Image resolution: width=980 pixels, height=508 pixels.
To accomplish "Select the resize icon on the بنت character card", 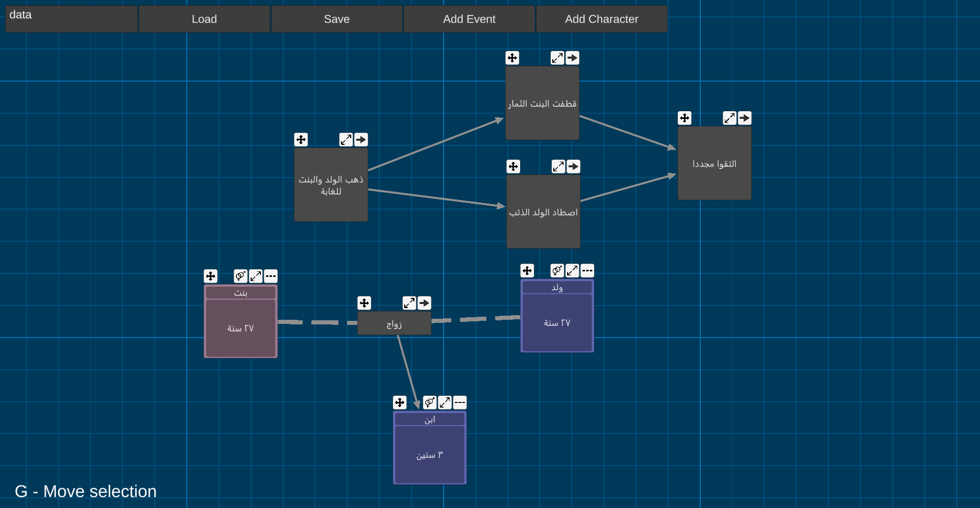I will tap(256, 276).
